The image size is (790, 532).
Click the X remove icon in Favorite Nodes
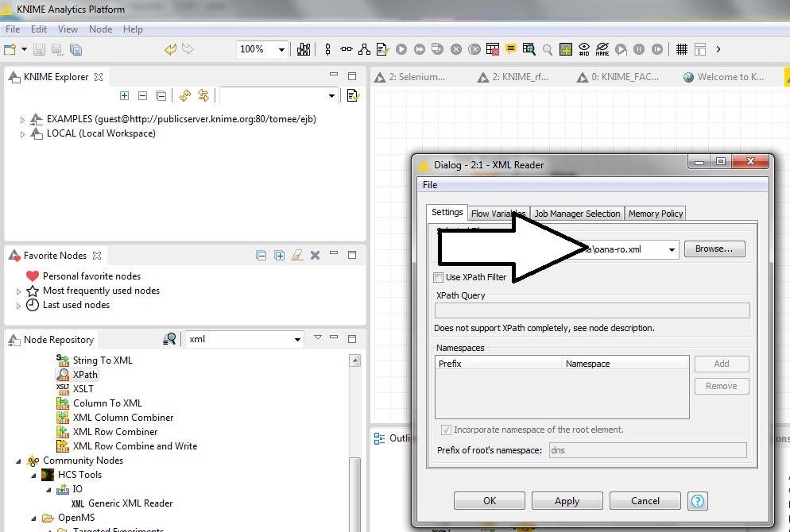pyautogui.click(x=316, y=255)
